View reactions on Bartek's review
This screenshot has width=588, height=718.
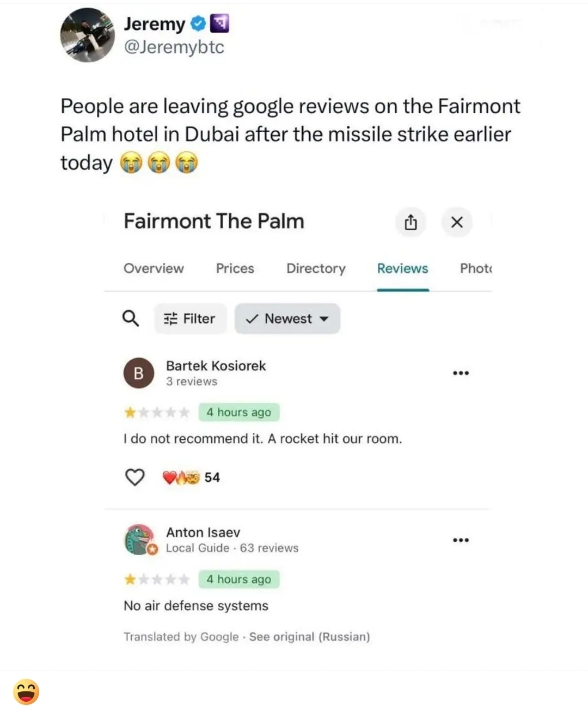(x=191, y=477)
